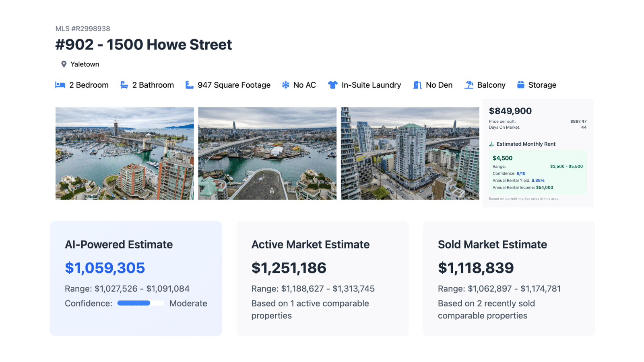The width and height of the screenshot is (644, 362).
Task: Select the Active Market Estimate card
Action: (322, 278)
